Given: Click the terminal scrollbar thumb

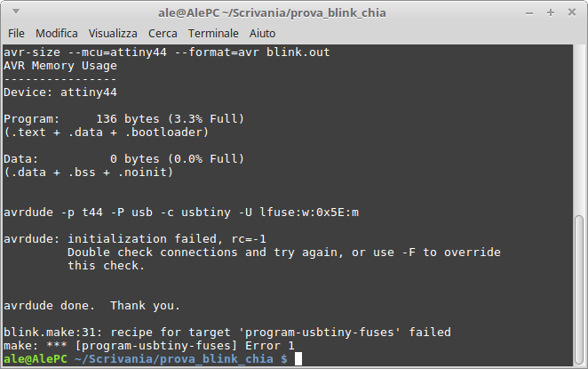Looking at the screenshot, I should (x=579, y=291).
